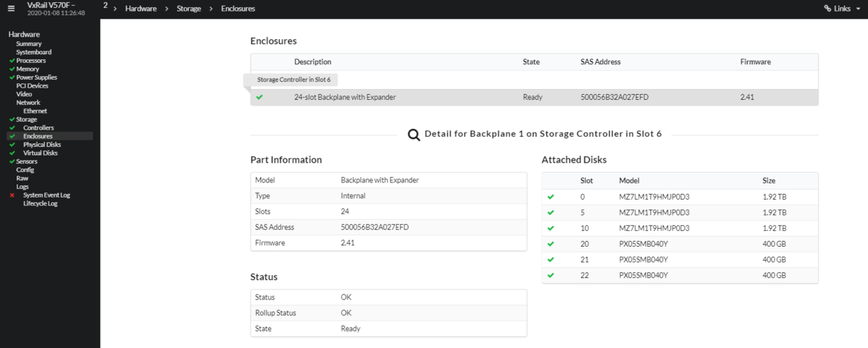Open Summary in sidebar
868x348 pixels.
pos(29,44)
